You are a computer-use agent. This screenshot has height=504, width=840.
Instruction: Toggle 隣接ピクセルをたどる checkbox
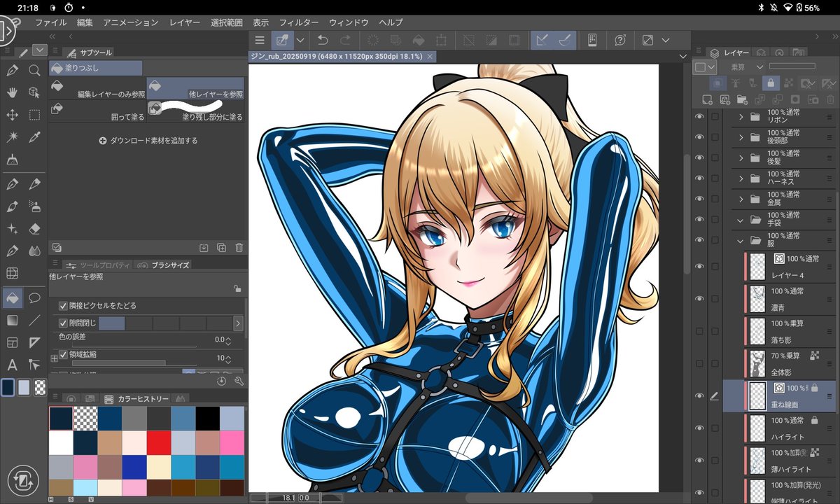pos(64,306)
